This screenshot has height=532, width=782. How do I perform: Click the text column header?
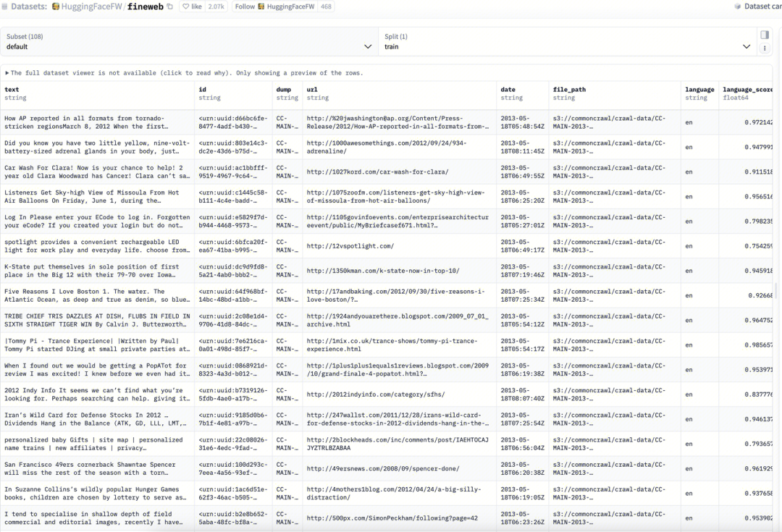(x=97, y=94)
